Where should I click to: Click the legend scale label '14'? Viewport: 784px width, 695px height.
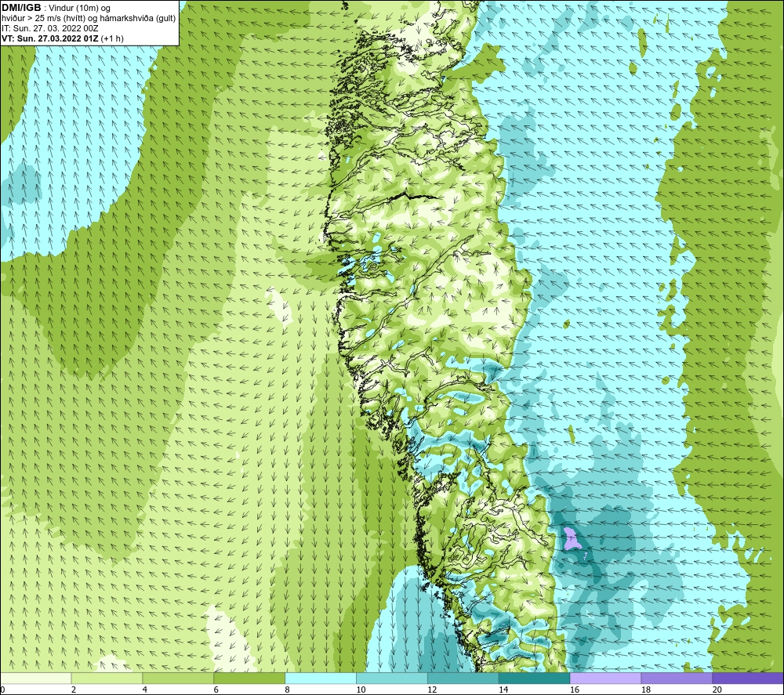point(503,690)
